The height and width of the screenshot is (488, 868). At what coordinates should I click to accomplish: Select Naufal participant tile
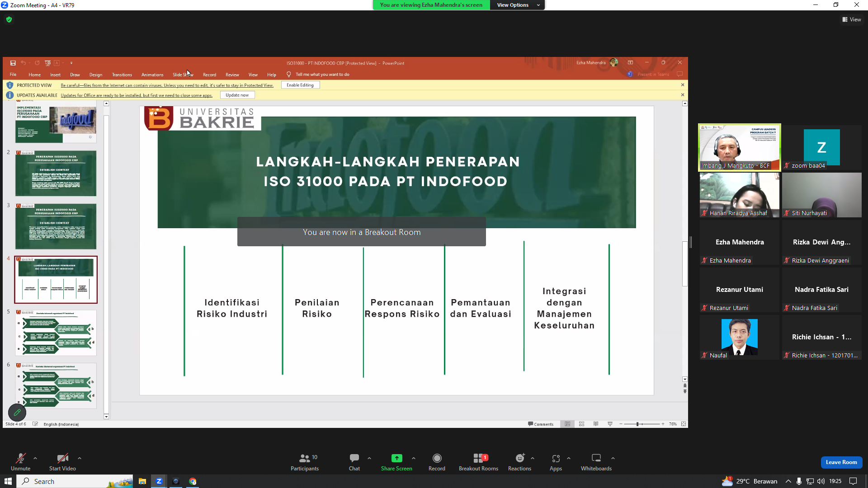[740, 337]
